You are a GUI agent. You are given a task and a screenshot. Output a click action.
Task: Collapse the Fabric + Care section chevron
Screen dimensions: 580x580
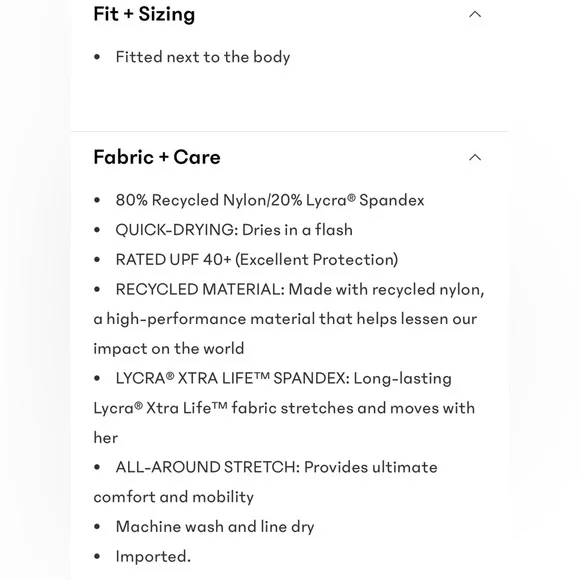coord(475,158)
